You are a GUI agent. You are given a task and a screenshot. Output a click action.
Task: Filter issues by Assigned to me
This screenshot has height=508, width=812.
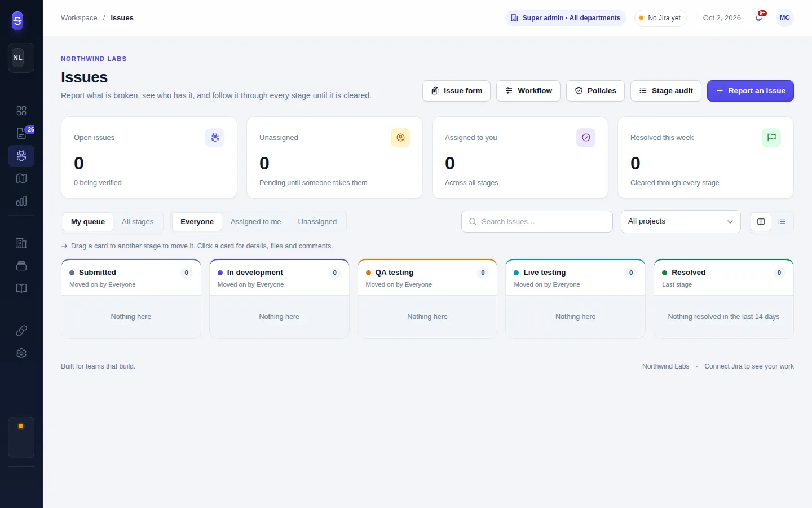(x=255, y=222)
